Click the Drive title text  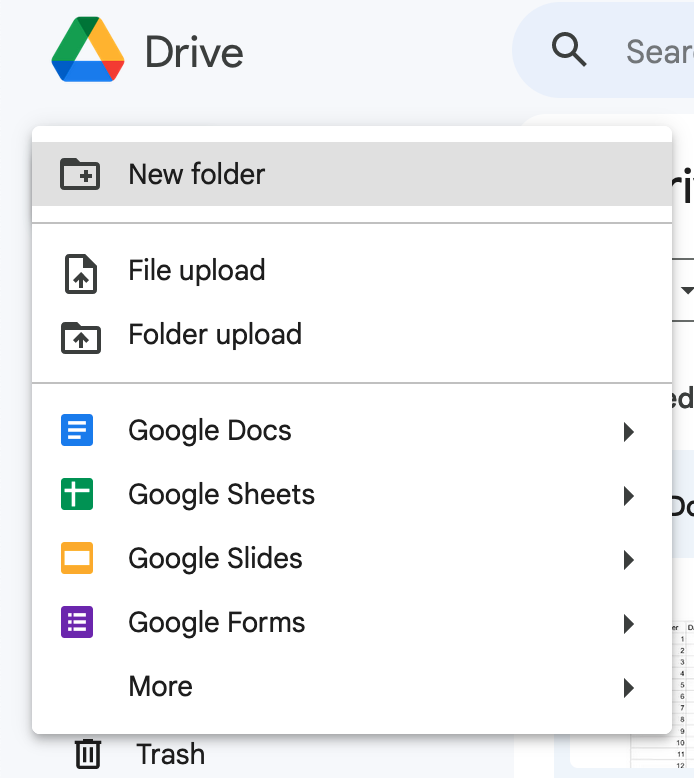coord(194,52)
